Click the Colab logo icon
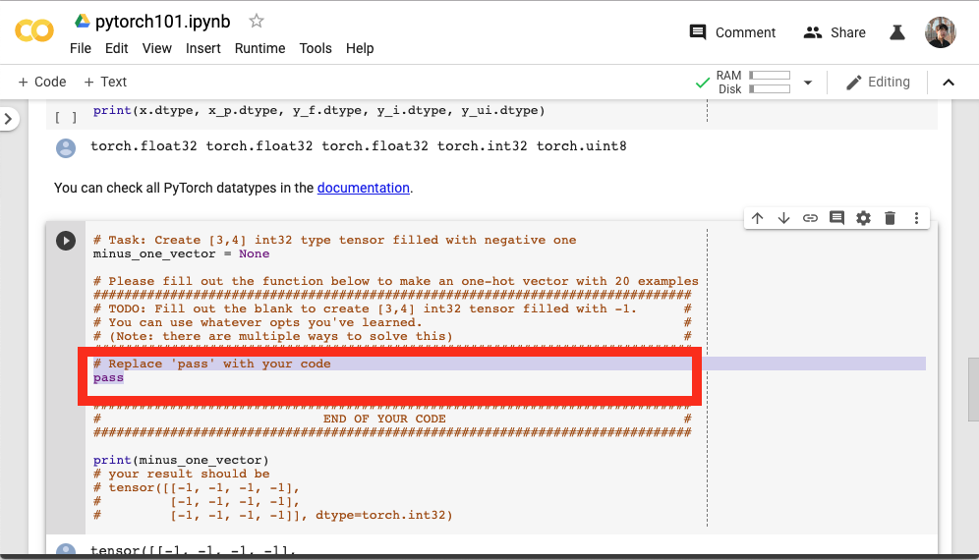The width and height of the screenshot is (979, 560). pos(34,32)
